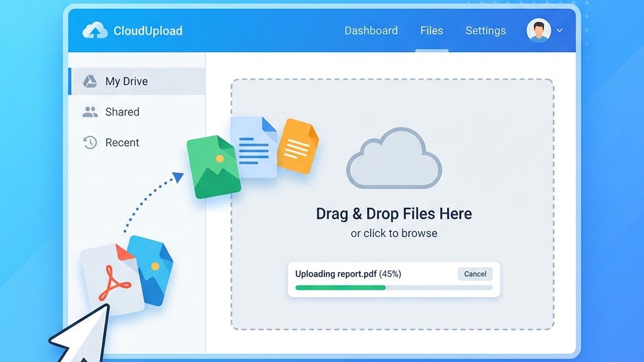This screenshot has width=644, height=362.
Task: Click the green upload progress bar
Action: (x=340, y=287)
